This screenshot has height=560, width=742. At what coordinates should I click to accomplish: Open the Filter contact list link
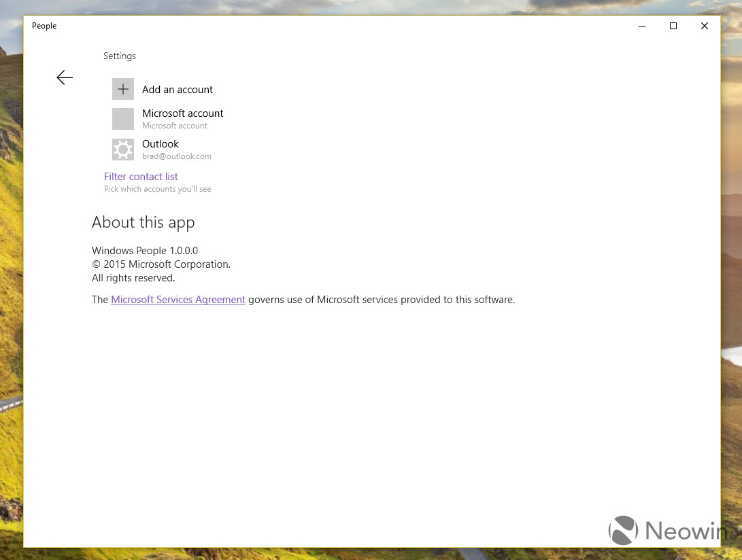click(141, 177)
